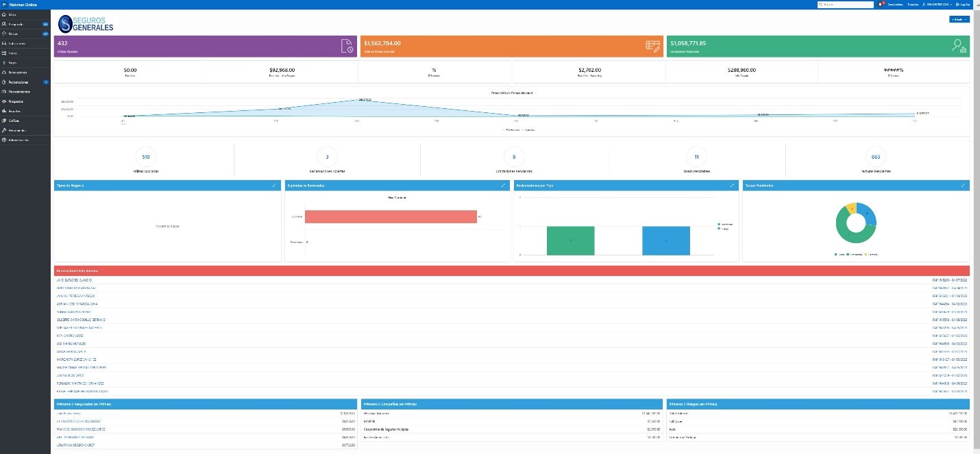Open the Inicio home icon in sidebar
The height and width of the screenshot is (454, 980).
click(4, 14)
